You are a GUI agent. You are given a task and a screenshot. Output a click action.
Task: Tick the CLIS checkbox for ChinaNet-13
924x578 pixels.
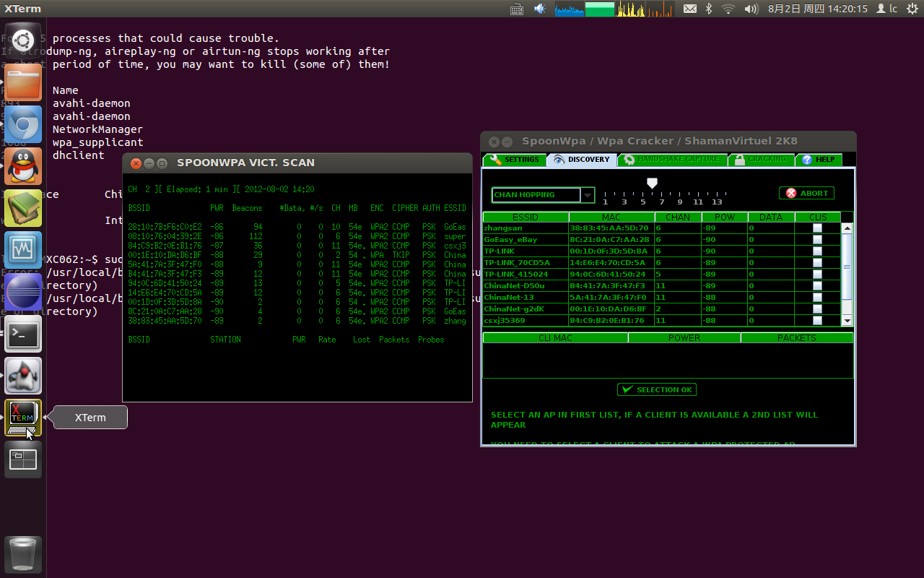[x=817, y=298]
